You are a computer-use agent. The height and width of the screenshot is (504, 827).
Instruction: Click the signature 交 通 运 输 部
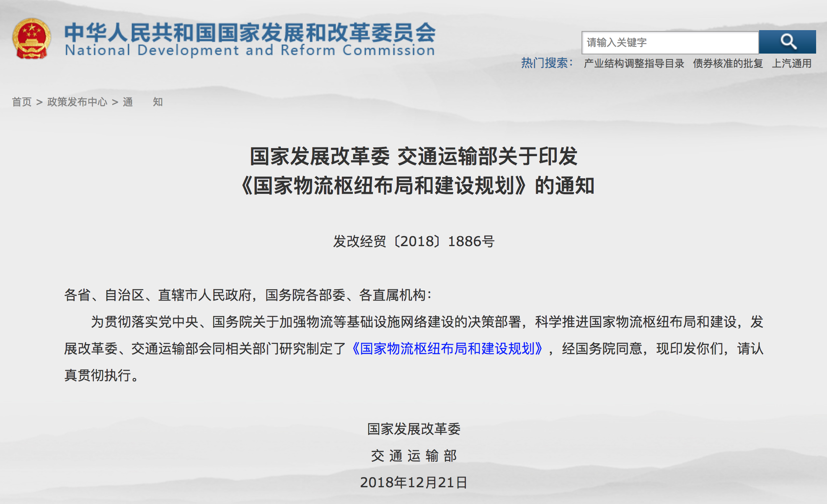[414, 456]
